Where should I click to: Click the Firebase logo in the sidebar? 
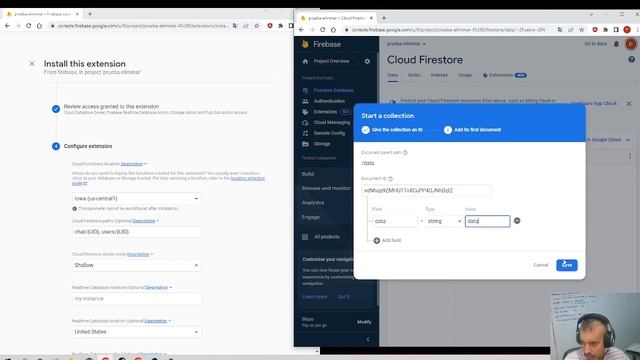coord(321,44)
